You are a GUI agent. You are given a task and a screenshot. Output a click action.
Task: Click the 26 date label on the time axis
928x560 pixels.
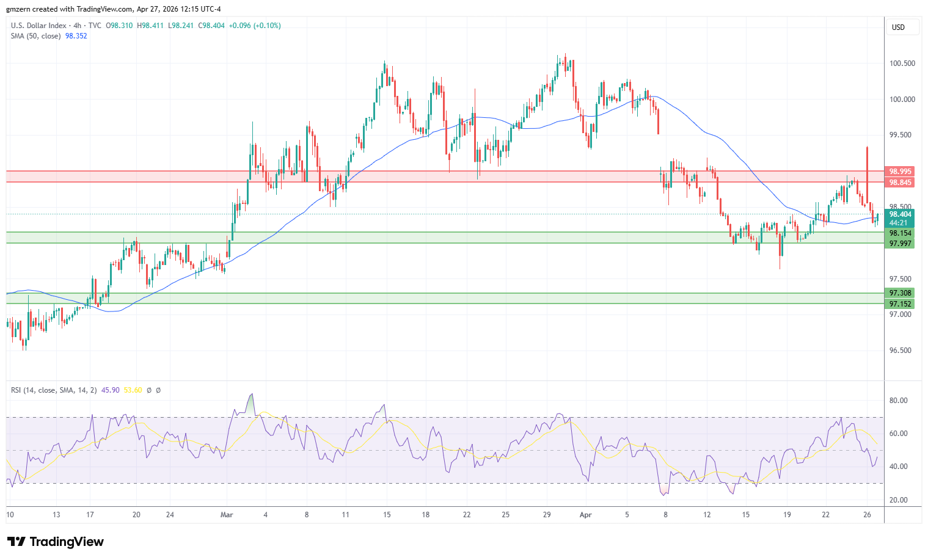tap(867, 515)
